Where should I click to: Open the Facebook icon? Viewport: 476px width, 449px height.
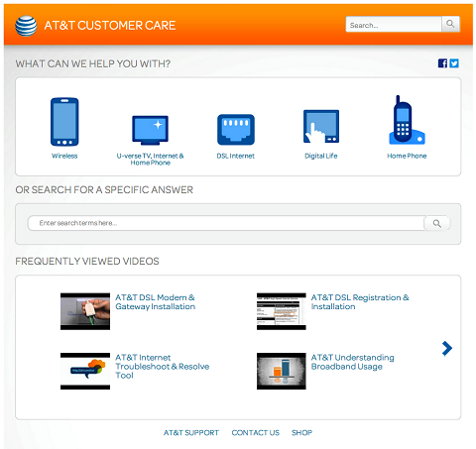[442, 63]
